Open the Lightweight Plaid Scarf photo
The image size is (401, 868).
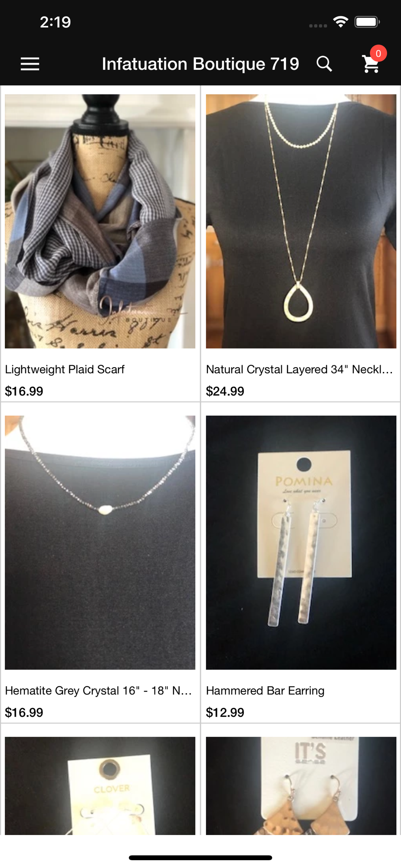(x=100, y=221)
